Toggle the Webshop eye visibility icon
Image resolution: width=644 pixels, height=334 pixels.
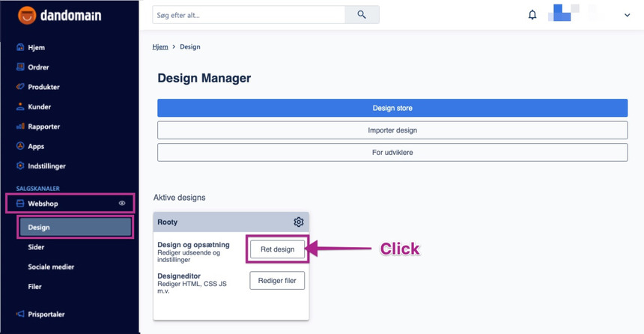(x=122, y=203)
